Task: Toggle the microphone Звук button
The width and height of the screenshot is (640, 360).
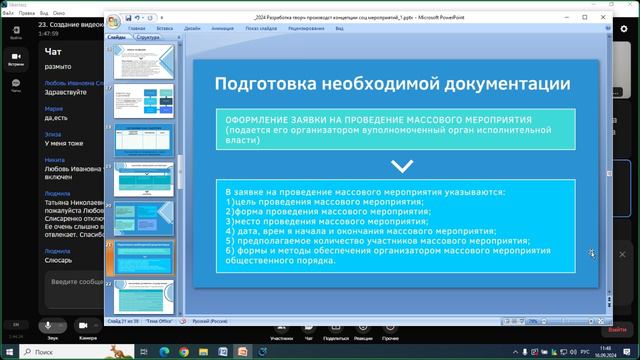Action: pyautogui.click(x=52, y=326)
